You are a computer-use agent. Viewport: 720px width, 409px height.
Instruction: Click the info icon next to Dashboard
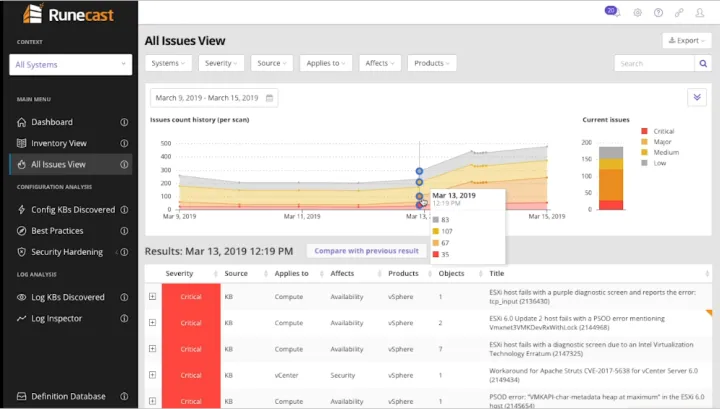(124, 122)
